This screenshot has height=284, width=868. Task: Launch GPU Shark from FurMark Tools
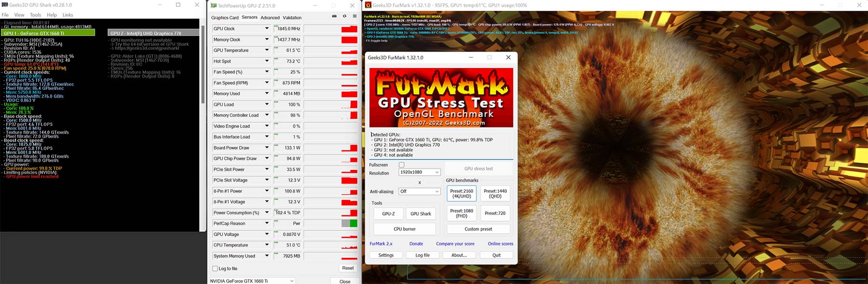[421, 213]
